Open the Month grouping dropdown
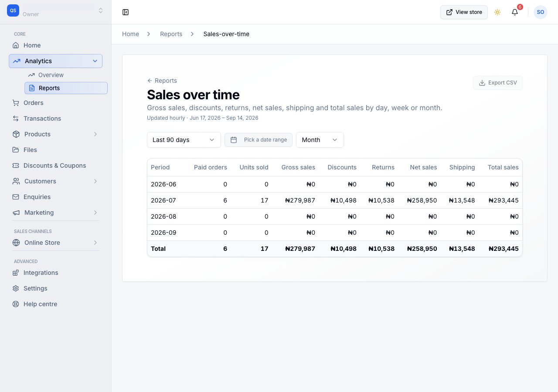Screen dimensions: 558x392 320,140
